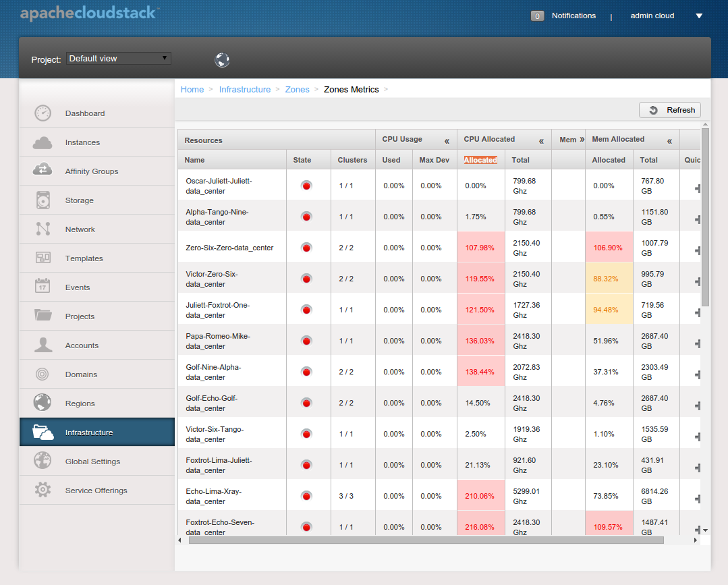This screenshot has height=585, width=728.
Task: Collapse the CPU Usage column group
Action: tap(447, 141)
